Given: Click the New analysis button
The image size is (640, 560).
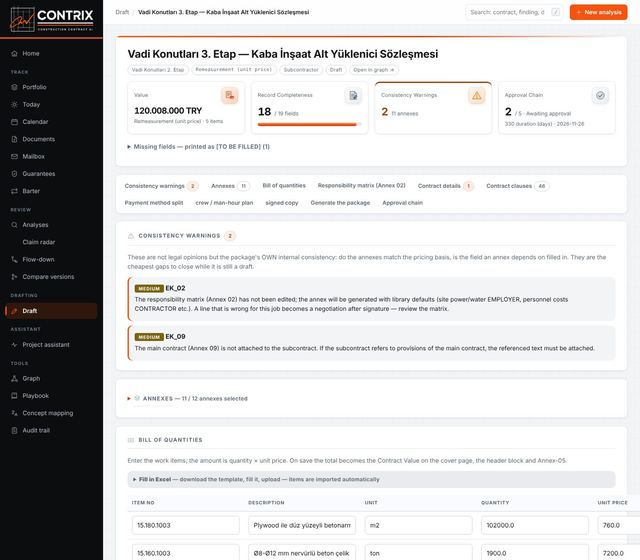Looking at the screenshot, I should (x=598, y=12).
